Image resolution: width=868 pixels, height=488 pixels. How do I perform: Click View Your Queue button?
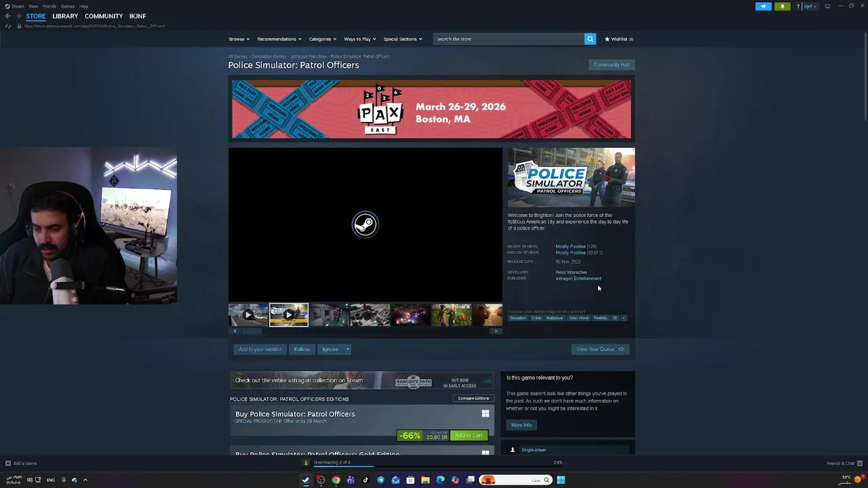point(600,349)
